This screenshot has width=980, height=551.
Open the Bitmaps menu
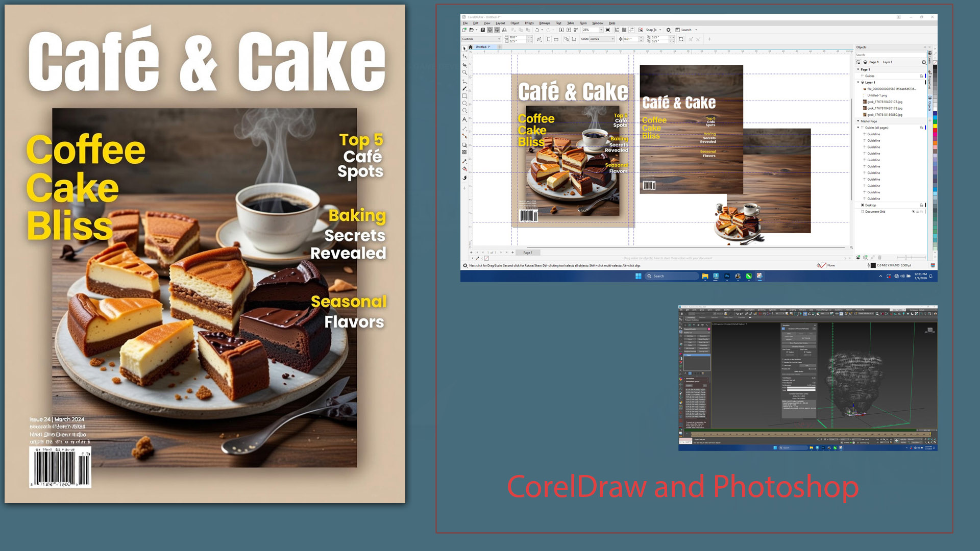[x=545, y=23]
